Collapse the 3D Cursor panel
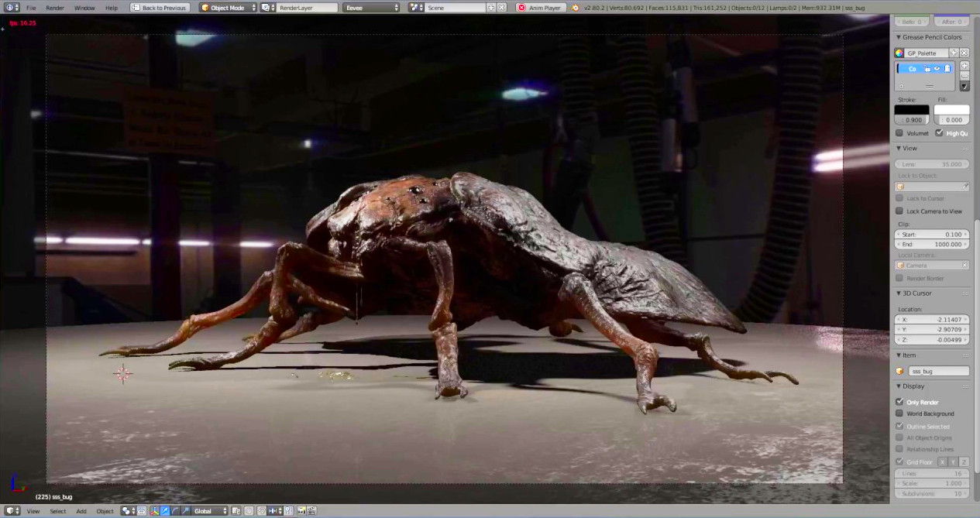980x518 pixels. pyautogui.click(x=899, y=293)
